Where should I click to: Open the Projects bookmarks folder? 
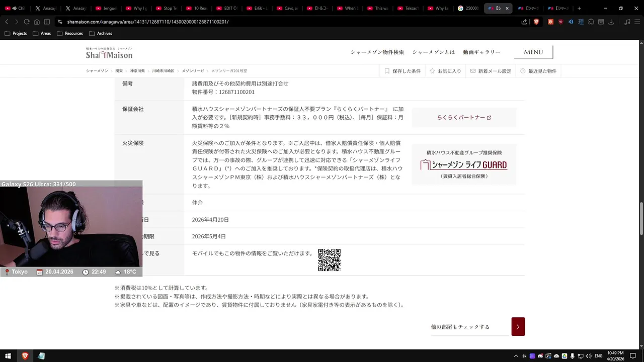(16, 34)
